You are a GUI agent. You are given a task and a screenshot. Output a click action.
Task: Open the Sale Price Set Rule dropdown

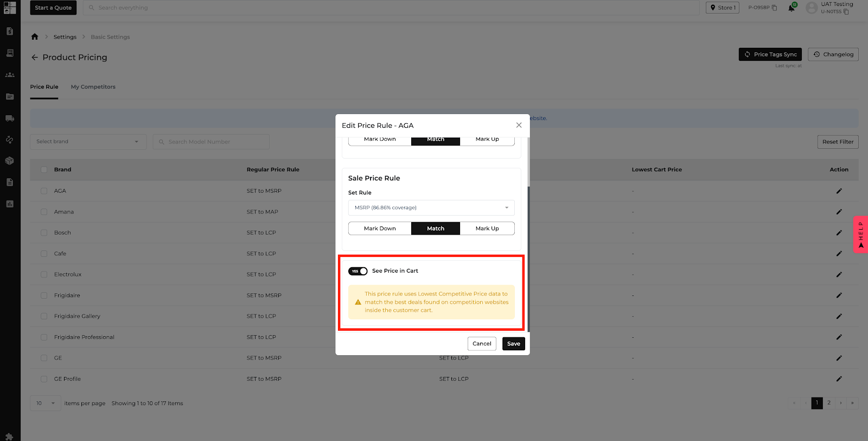pyautogui.click(x=431, y=207)
